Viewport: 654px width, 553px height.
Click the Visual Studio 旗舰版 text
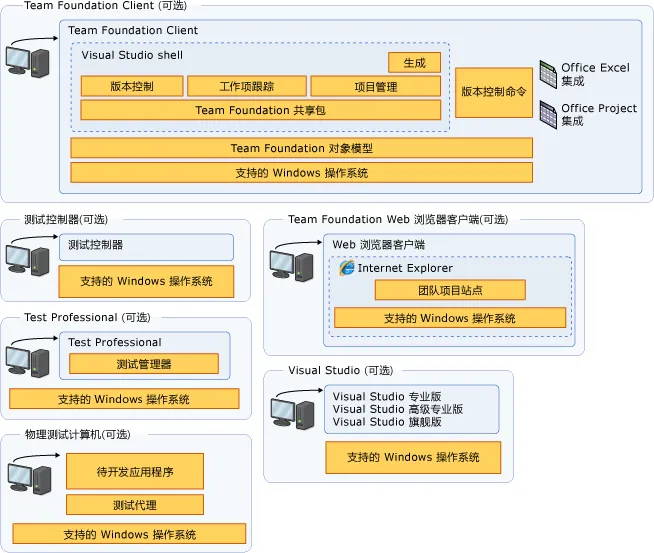[387, 422]
